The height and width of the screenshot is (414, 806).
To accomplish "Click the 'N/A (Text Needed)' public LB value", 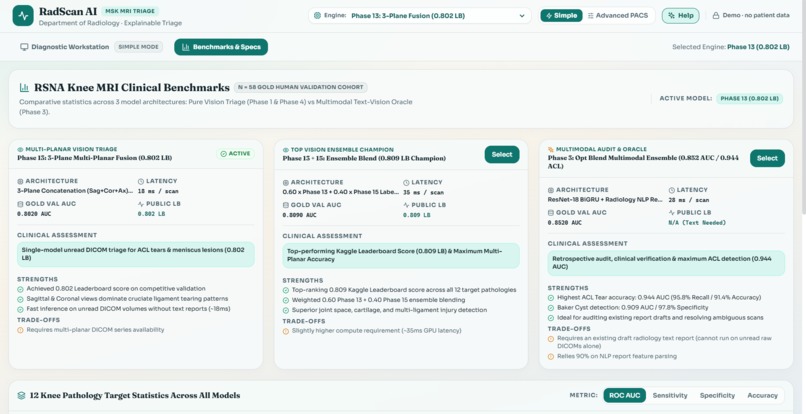I will point(697,223).
